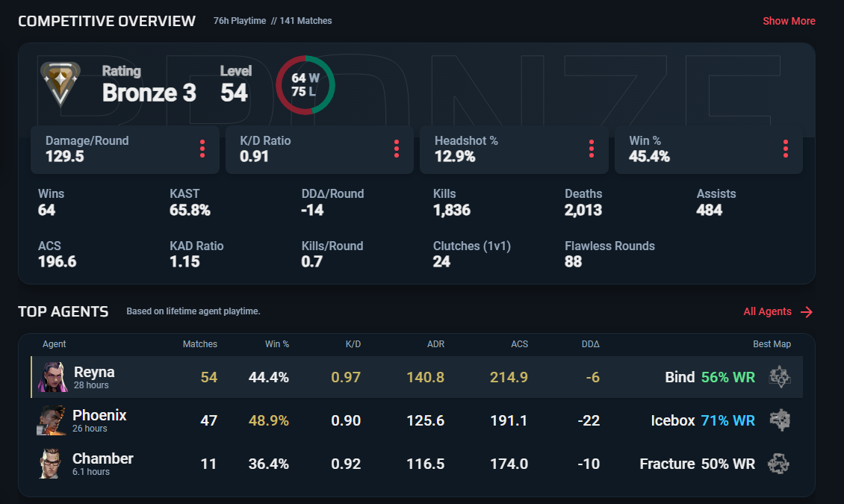Click the Assists 484 stat
Image resolution: width=844 pixels, height=504 pixels.
pos(716,202)
